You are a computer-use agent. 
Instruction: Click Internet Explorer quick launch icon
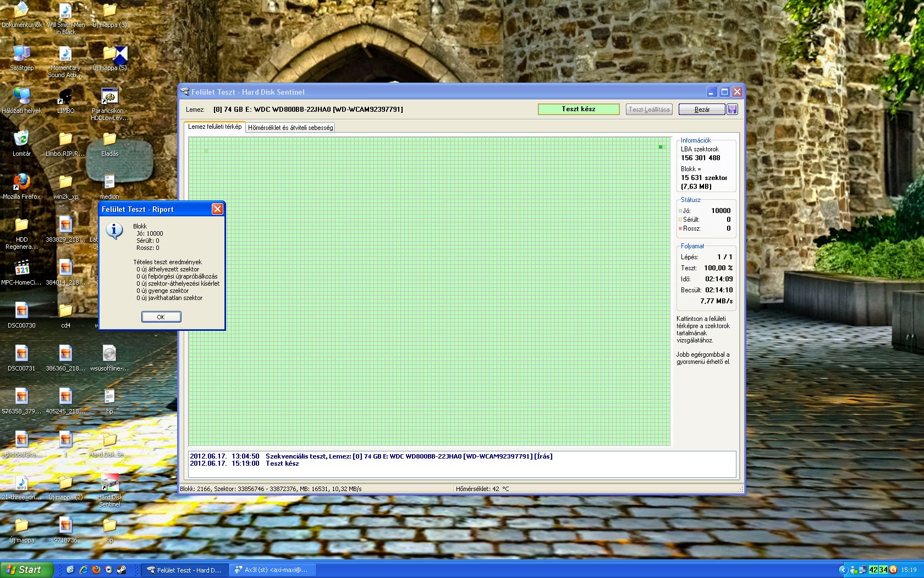pos(84,570)
